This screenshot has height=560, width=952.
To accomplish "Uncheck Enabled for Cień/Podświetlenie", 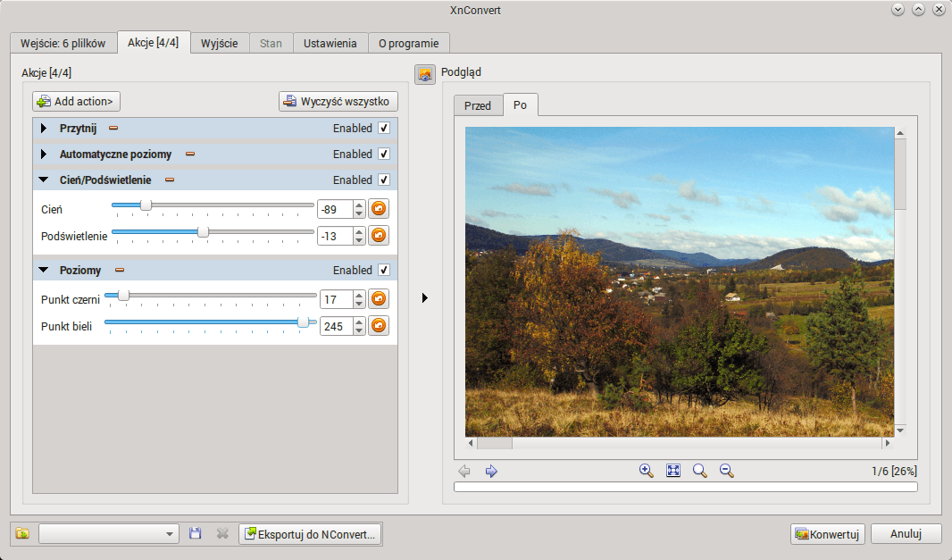I will [384, 180].
